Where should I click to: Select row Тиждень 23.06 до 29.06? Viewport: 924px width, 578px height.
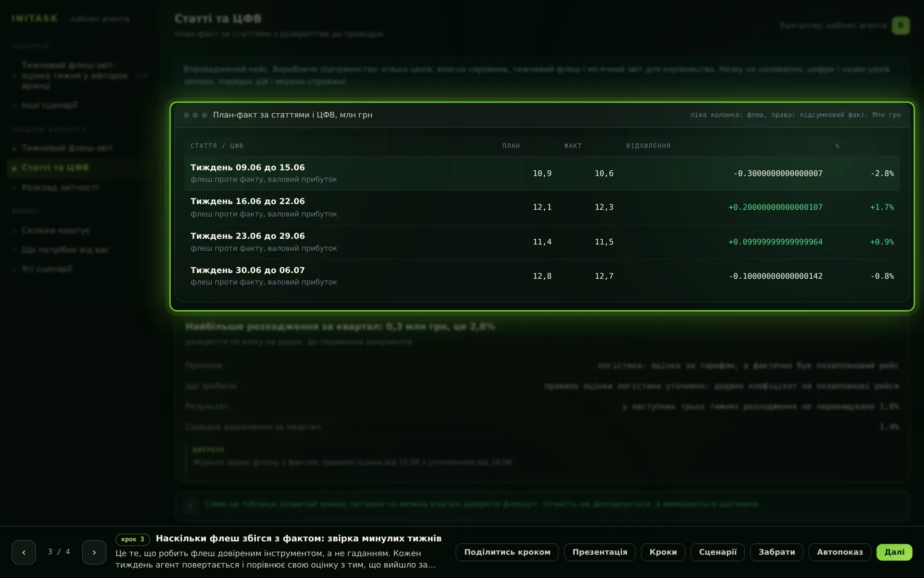542,242
